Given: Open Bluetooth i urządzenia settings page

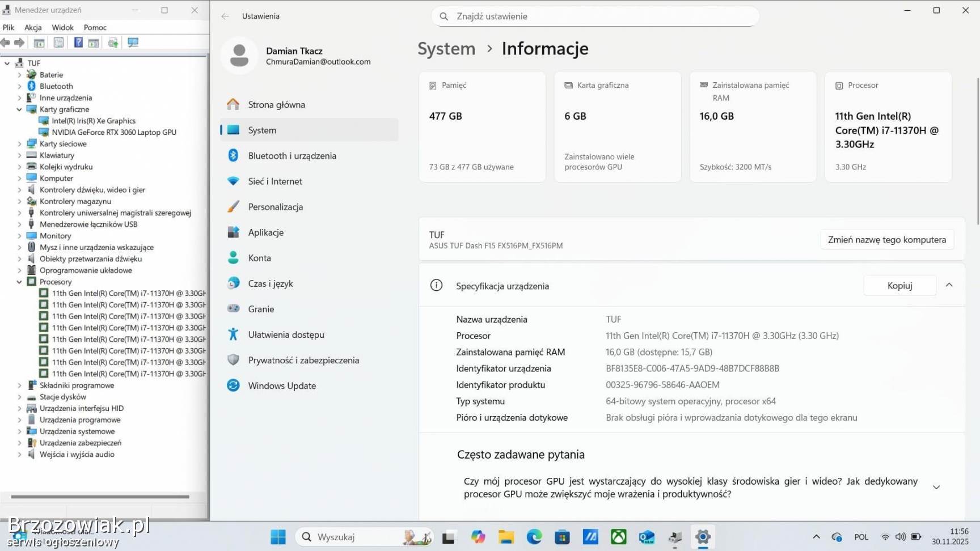Looking at the screenshot, I should [x=292, y=156].
